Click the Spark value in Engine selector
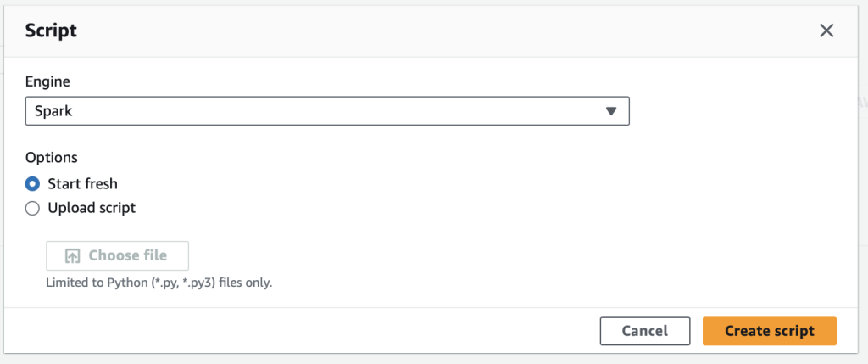 53,111
